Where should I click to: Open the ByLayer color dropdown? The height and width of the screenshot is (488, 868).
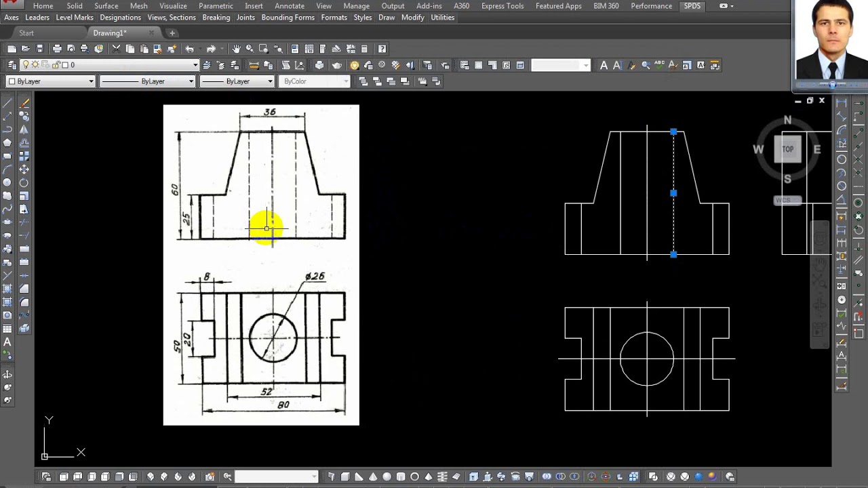tap(50, 81)
